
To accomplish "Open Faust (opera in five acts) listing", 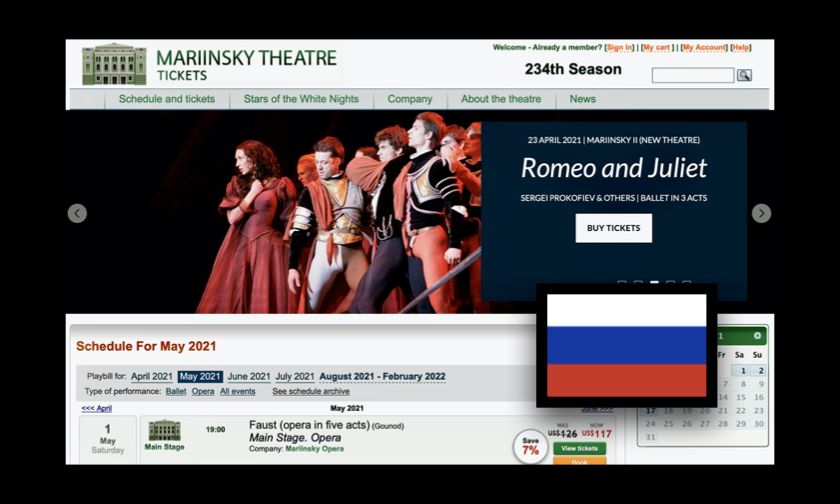I will [309, 425].
